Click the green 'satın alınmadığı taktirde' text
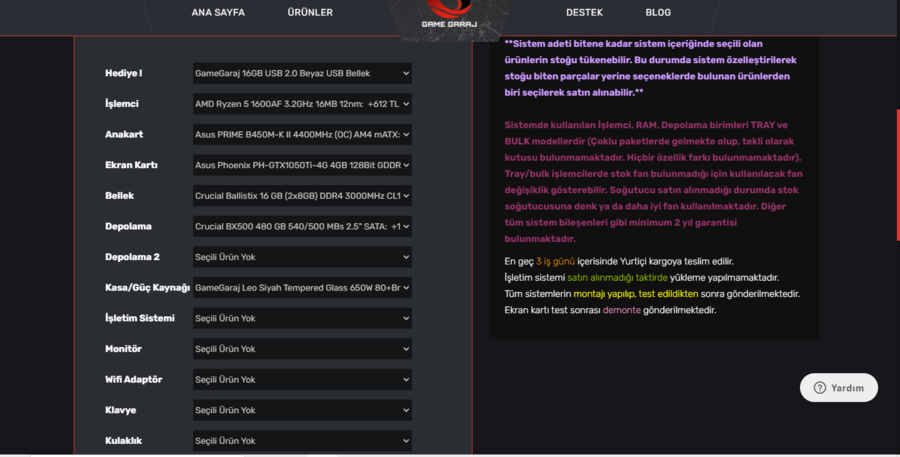The width and height of the screenshot is (900, 457). tap(617, 277)
